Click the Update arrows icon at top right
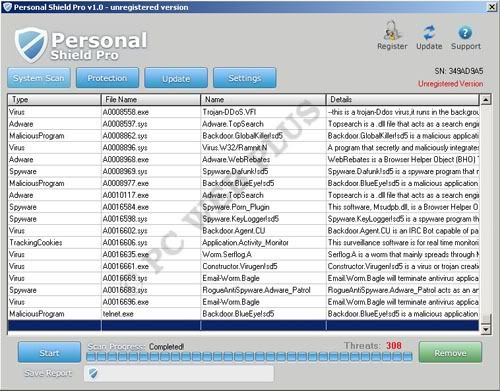This screenshot has height=391, width=500. click(x=429, y=33)
